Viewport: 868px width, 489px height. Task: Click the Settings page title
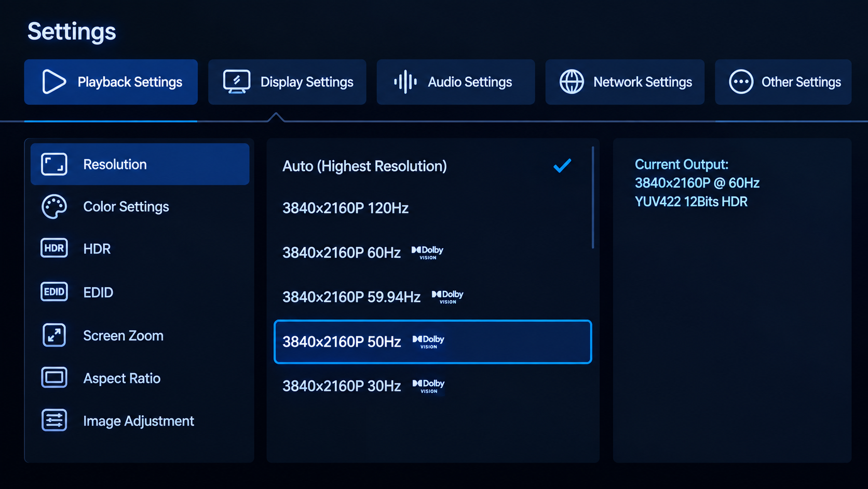72,31
